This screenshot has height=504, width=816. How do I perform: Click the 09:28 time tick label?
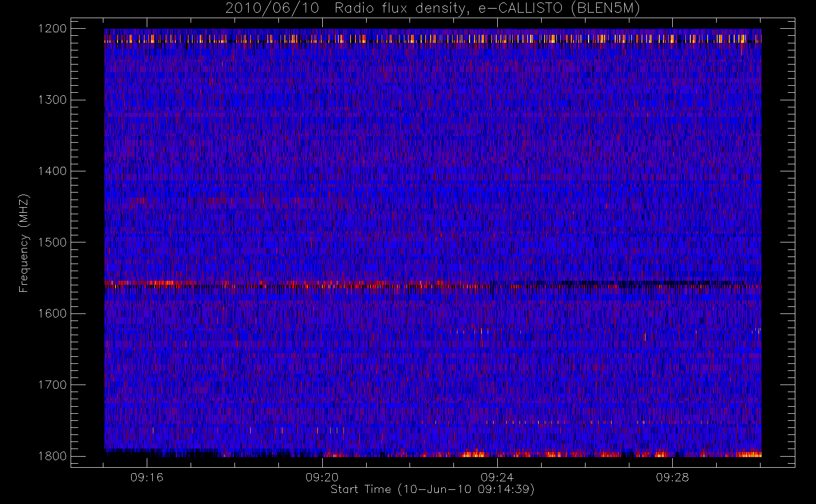[x=672, y=477]
